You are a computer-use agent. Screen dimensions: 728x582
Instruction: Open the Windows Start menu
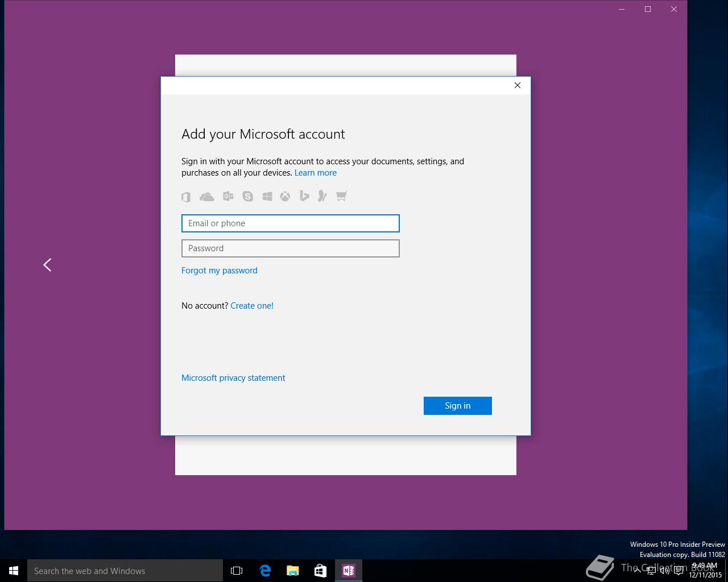point(14,571)
